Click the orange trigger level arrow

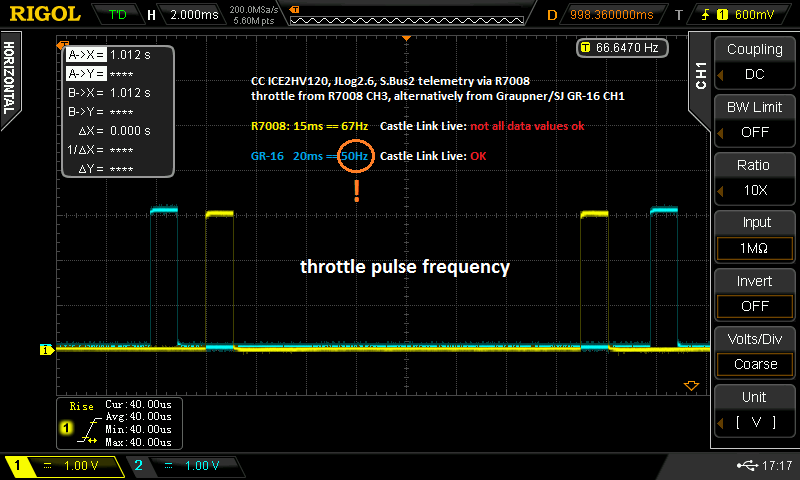point(689,385)
